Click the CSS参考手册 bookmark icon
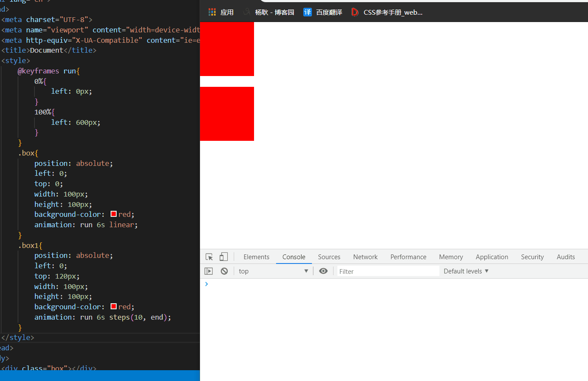Viewport: 588px width, 381px height. tap(355, 12)
